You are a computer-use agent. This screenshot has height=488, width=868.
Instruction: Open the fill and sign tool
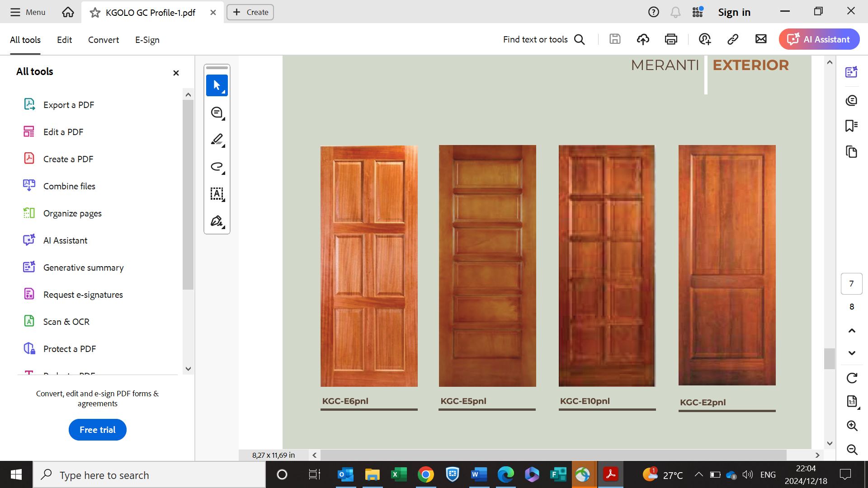coord(217,221)
